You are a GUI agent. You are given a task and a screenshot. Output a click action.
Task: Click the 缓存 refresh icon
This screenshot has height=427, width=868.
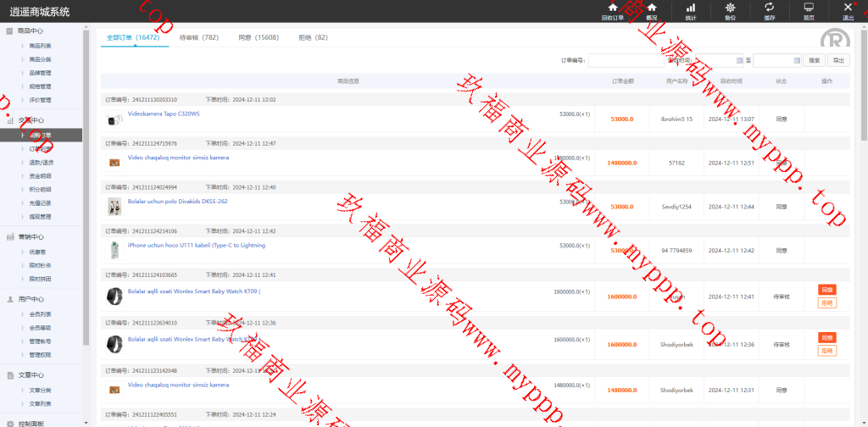tap(769, 11)
